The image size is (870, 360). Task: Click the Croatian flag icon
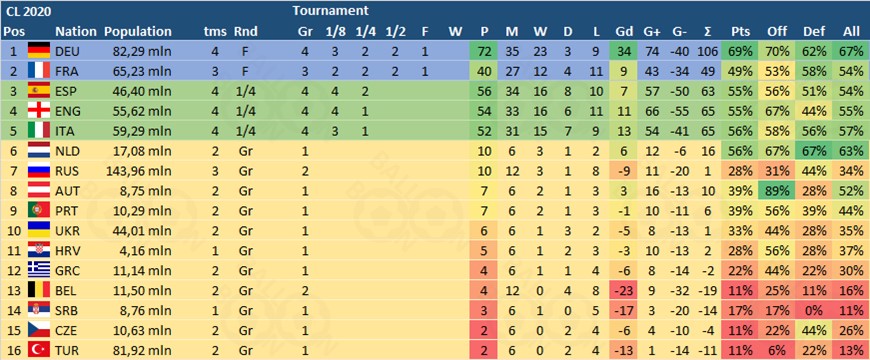pos(39,250)
